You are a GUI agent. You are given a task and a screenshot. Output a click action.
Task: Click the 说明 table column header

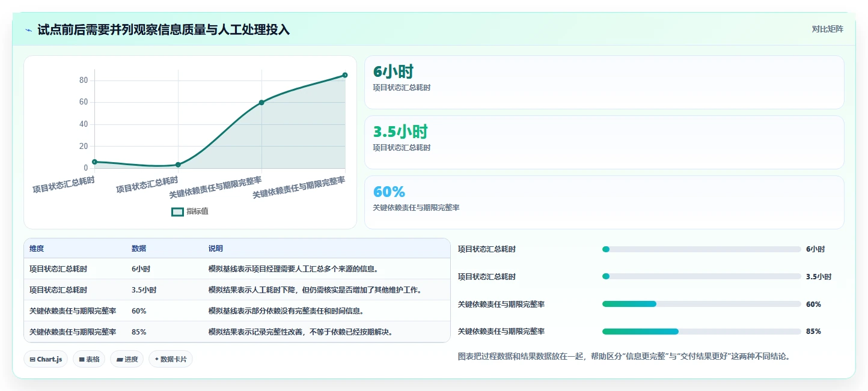click(x=216, y=249)
